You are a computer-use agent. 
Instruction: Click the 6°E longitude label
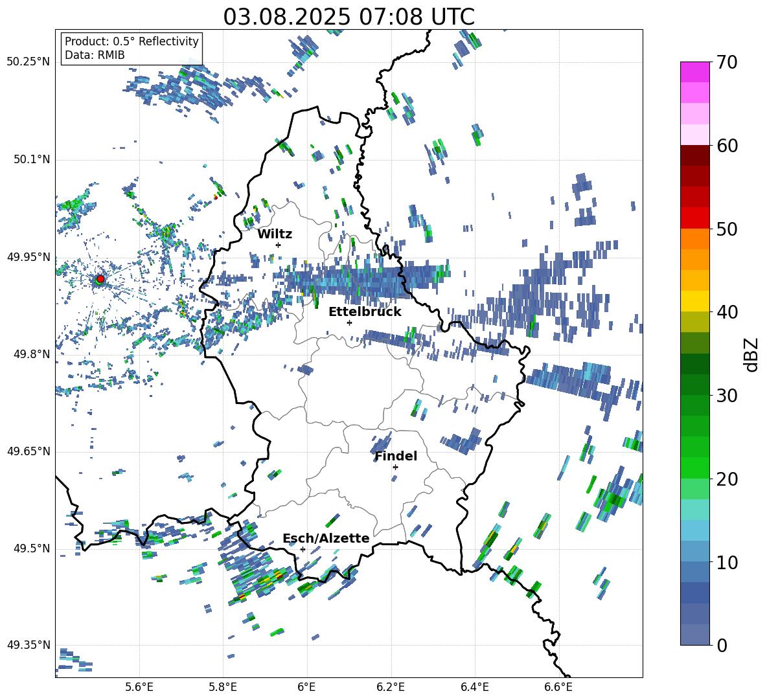[x=306, y=687]
